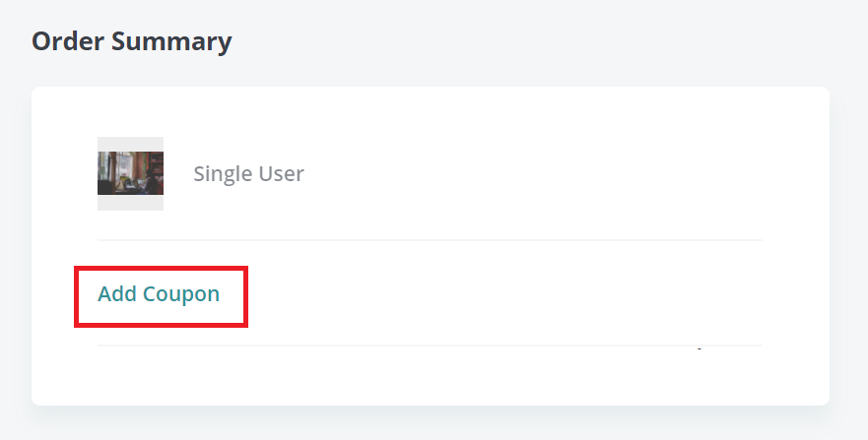Image resolution: width=868 pixels, height=440 pixels.
Task: Click the Single User plan label
Action: (x=248, y=173)
